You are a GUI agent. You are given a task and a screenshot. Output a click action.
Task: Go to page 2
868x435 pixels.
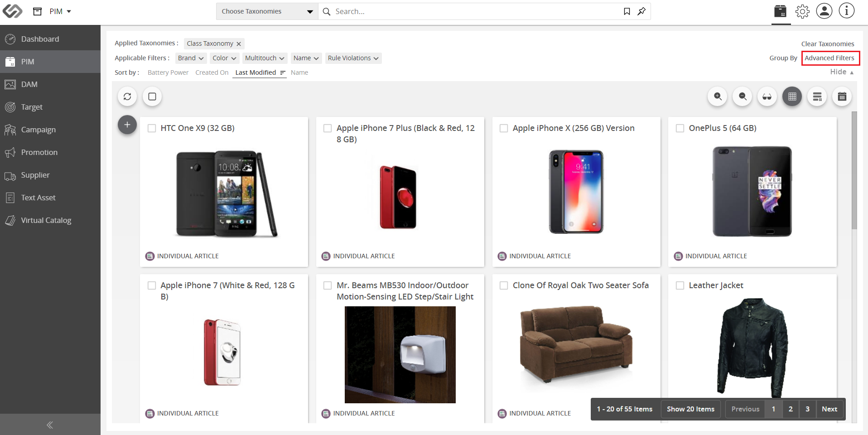click(791, 409)
